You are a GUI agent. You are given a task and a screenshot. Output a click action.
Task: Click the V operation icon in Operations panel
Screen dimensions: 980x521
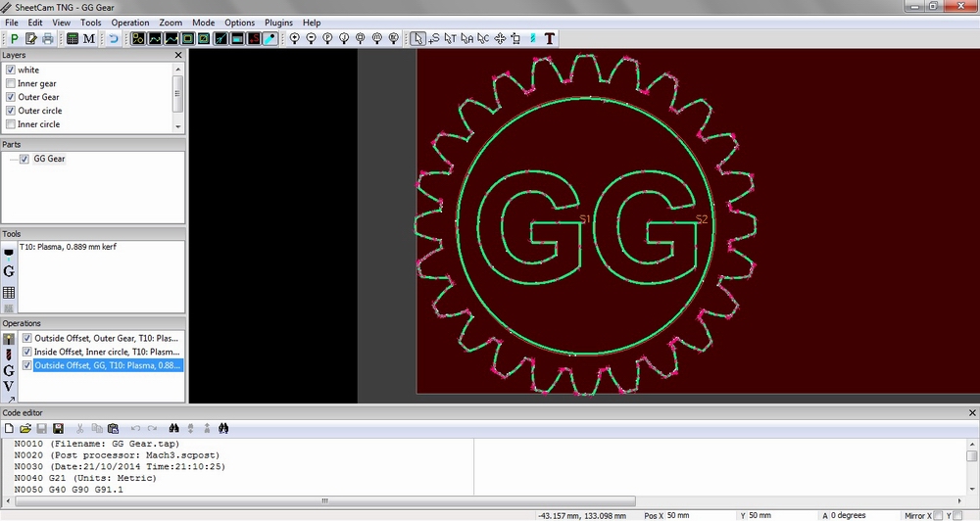point(9,386)
